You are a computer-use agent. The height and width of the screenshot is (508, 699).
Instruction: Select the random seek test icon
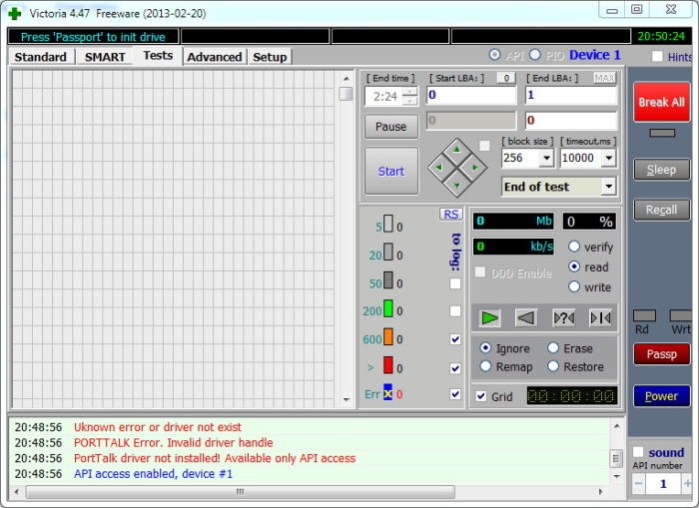(x=563, y=318)
